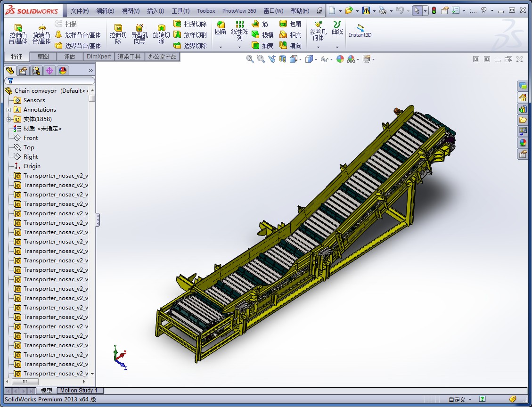Choose the Wrap (包覆) tool
Viewport: 532px width, 407px height.
pos(290,24)
